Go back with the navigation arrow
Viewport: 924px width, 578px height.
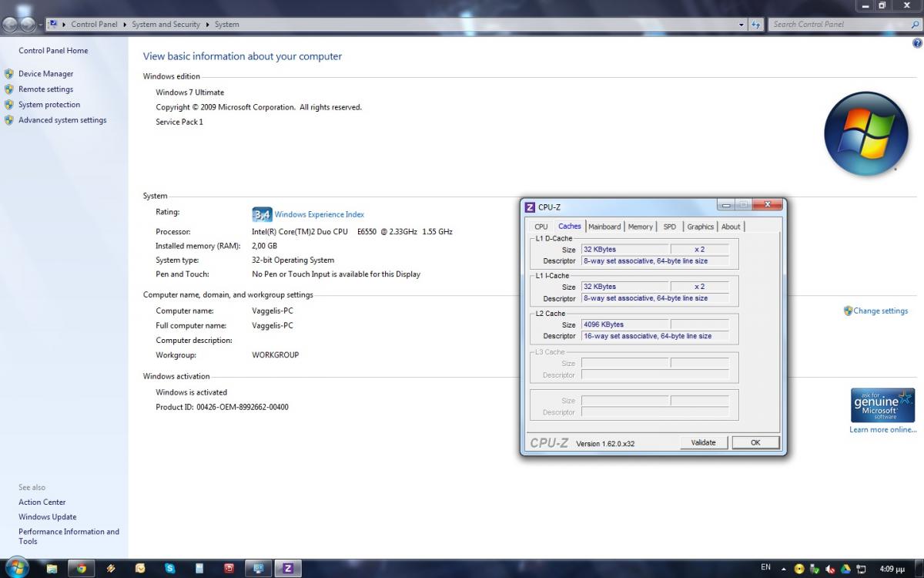click(11, 25)
